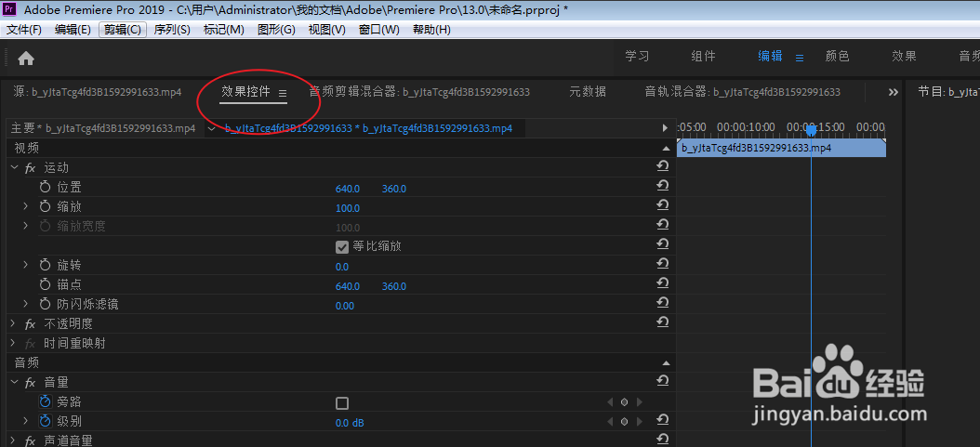Reset the 锚点 parameter
The width and height of the screenshot is (980, 447).
(x=663, y=283)
